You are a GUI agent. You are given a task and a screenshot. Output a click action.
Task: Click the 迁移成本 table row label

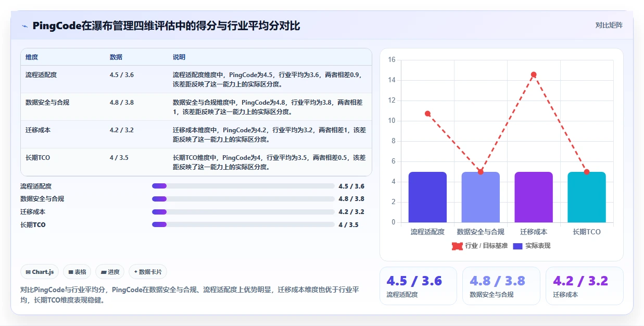[x=38, y=130]
